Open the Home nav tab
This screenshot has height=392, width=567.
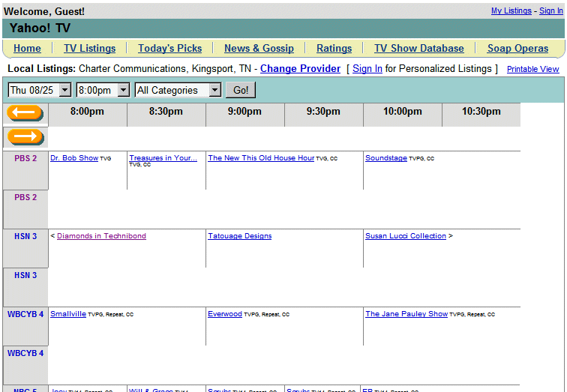(x=27, y=49)
